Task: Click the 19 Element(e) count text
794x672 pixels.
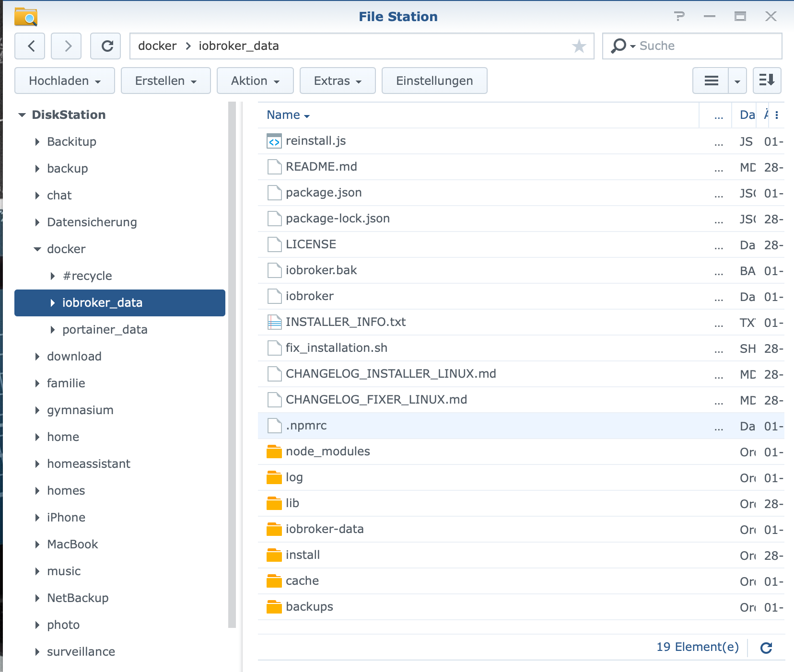Action: 698,647
